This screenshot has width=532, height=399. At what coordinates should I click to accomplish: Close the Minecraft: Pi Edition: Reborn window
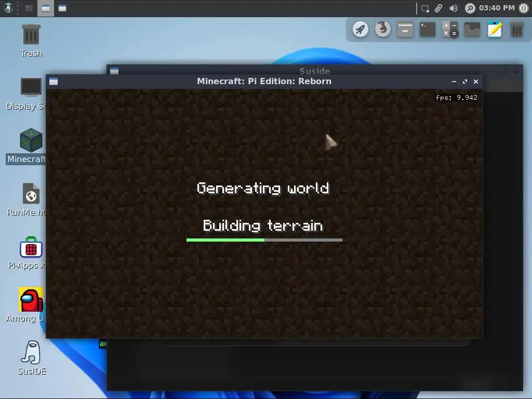(476, 82)
